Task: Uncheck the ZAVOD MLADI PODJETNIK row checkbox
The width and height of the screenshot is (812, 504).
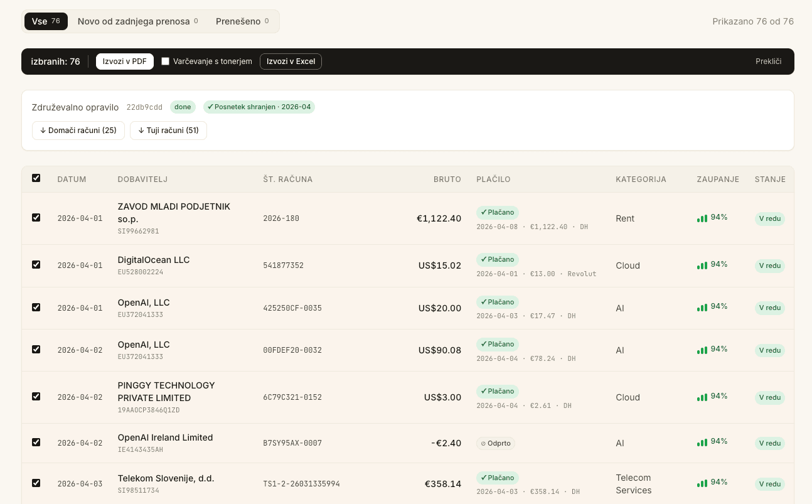Action: (36, 218)
